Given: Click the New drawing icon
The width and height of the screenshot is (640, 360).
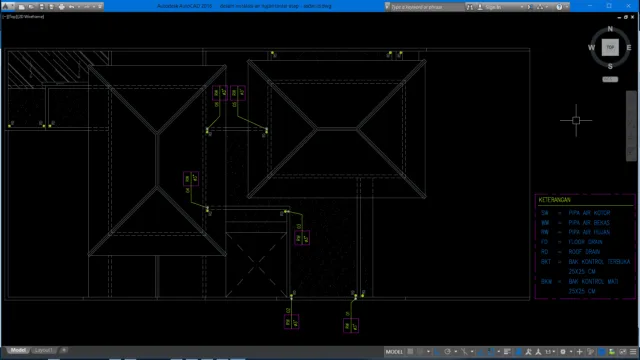Looking at the screenshot, I should (x=22, y=7).
